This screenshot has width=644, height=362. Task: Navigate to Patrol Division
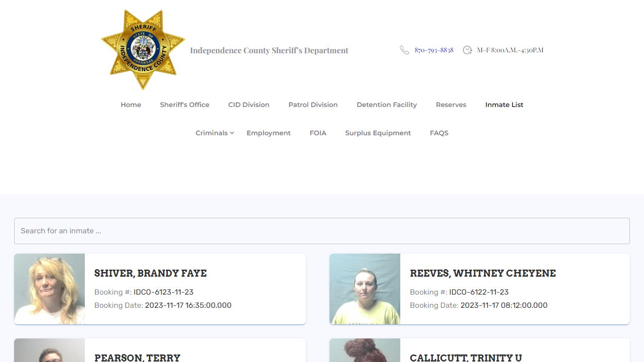point(313,105)
